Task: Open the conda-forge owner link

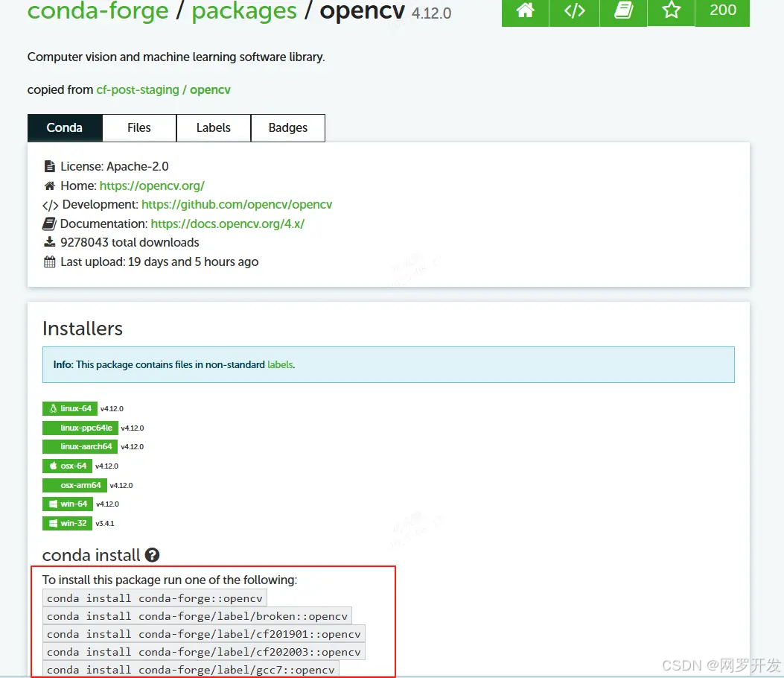Action: pos(98,11)
